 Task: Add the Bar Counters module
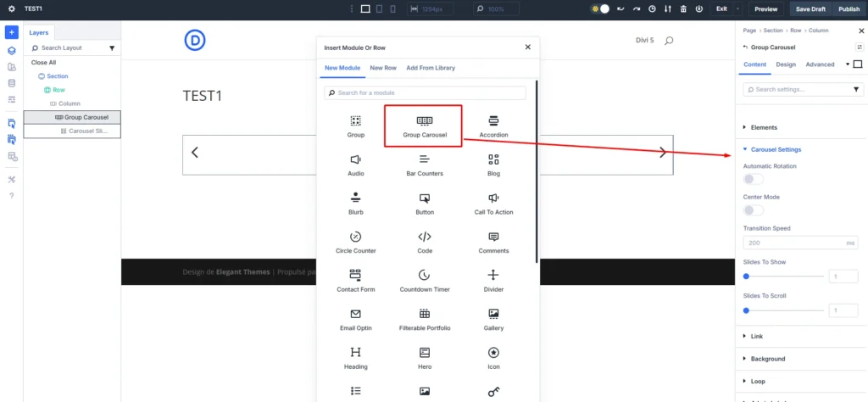424,164
